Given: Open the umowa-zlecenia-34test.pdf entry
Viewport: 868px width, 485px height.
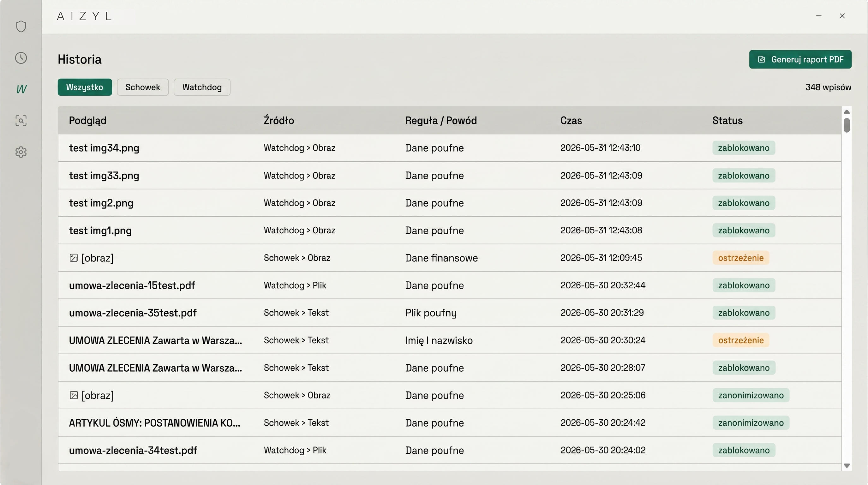Looking at the screenshot, I should point(133,450).
